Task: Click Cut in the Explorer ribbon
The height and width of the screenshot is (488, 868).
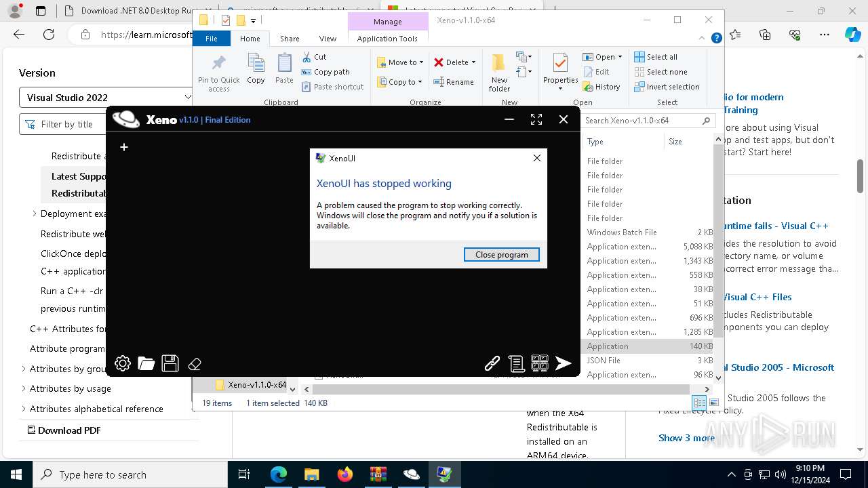Action: click(314, 57)
